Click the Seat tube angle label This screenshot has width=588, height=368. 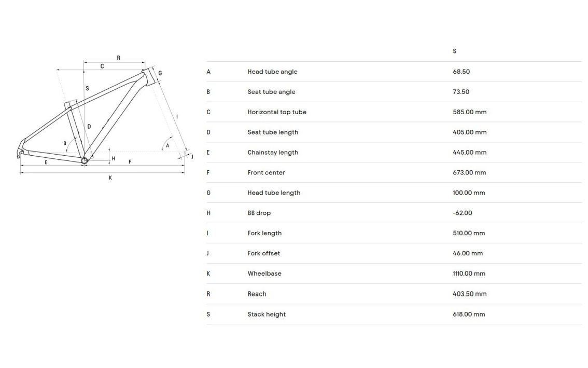click(271, 92)
